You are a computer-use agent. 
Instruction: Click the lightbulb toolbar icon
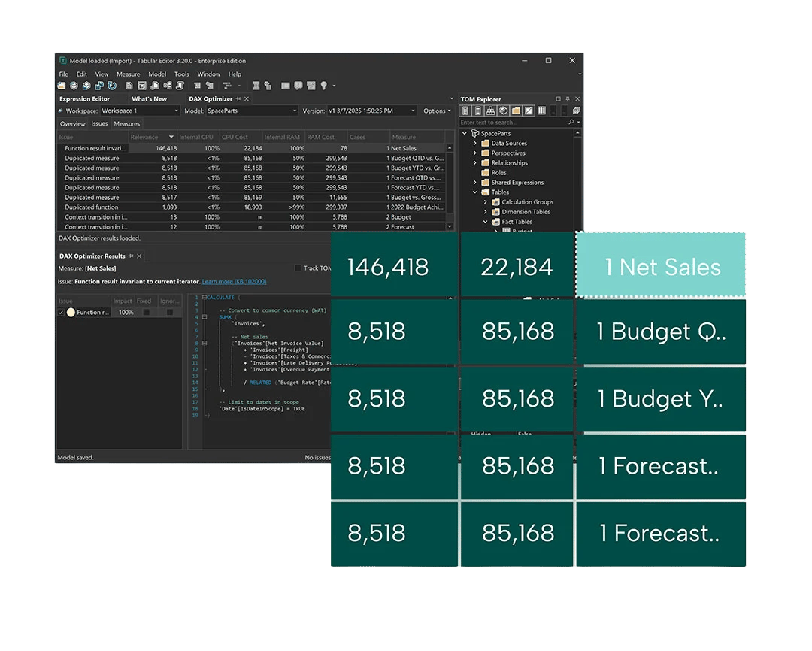[x=323, y=86]
